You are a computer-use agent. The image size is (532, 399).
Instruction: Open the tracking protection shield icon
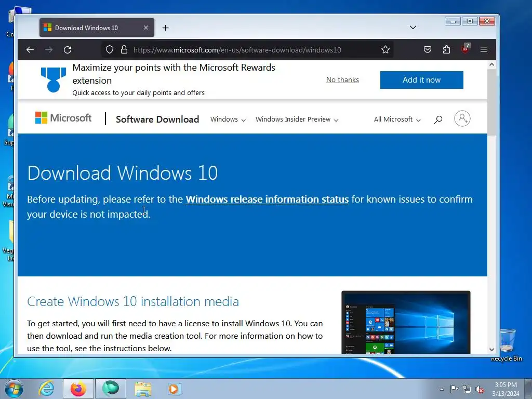coord(109,49)
